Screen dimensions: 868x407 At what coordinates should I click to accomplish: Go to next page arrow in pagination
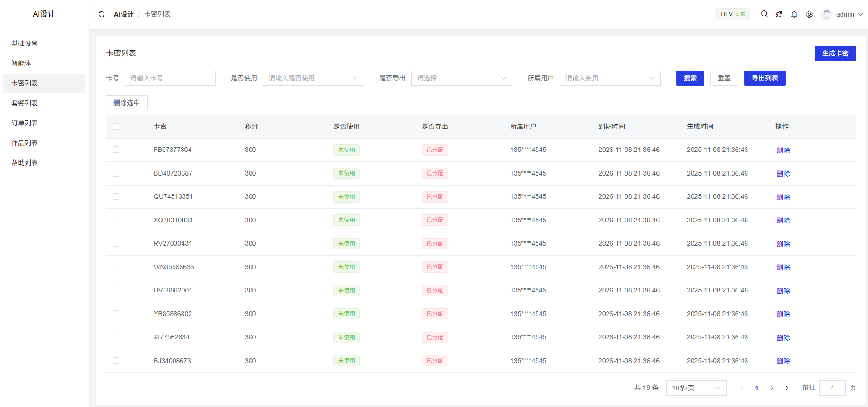click(x=787, y=388)
